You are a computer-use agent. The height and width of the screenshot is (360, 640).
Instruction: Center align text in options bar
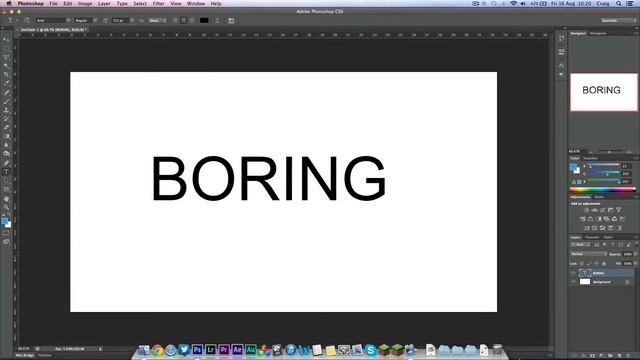tap(184, 20)
